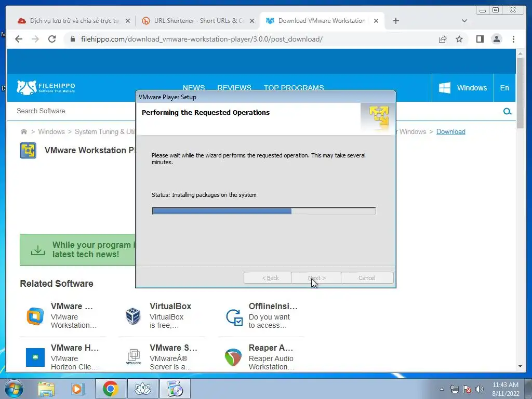This screenshot has width=532, height=399.
Task: Click the FileHippo logo
Action: tap(46, 87)
